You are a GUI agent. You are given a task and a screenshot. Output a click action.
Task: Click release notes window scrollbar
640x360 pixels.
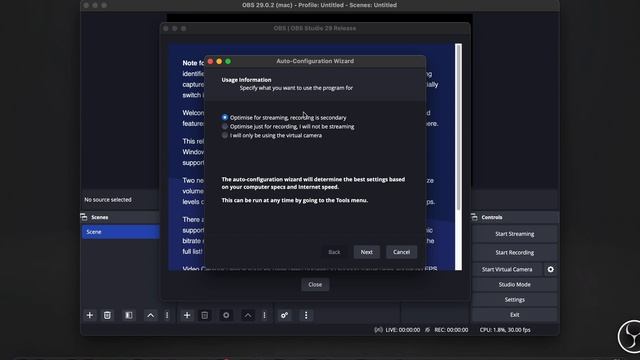click(x=458, y=127)
